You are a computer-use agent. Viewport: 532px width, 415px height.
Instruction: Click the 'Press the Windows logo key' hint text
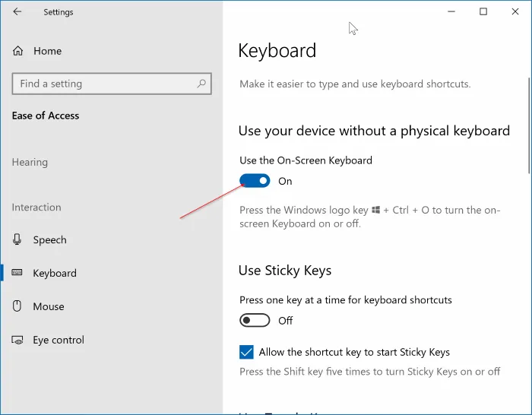[x=370, y=217]
